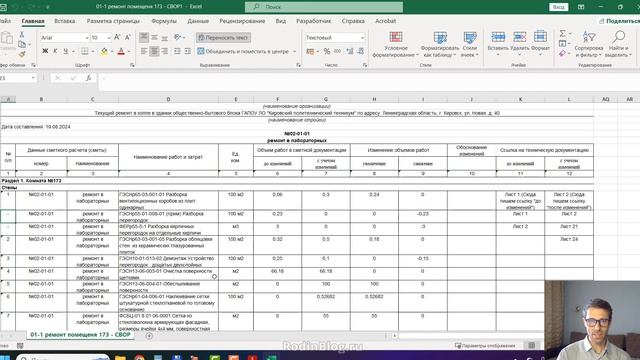Align text right

click(164, 51)
